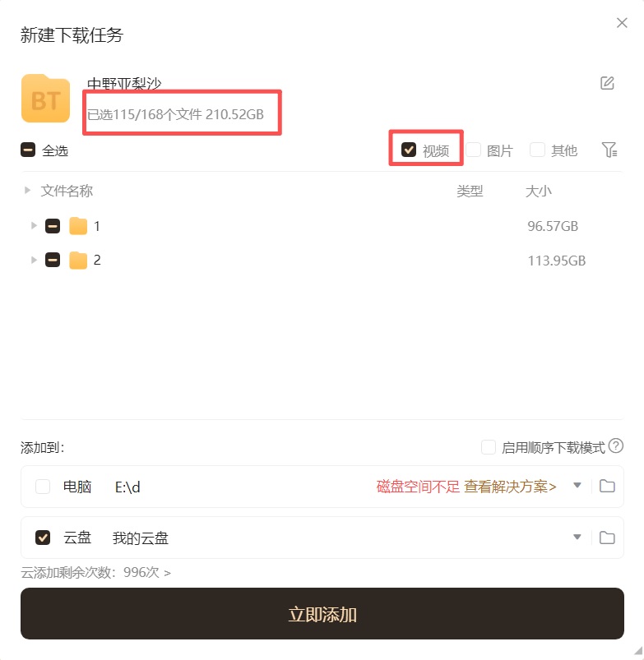
Task: Enable 启用顺序下载模式 checkbox
Action: [x=489, y=447]
